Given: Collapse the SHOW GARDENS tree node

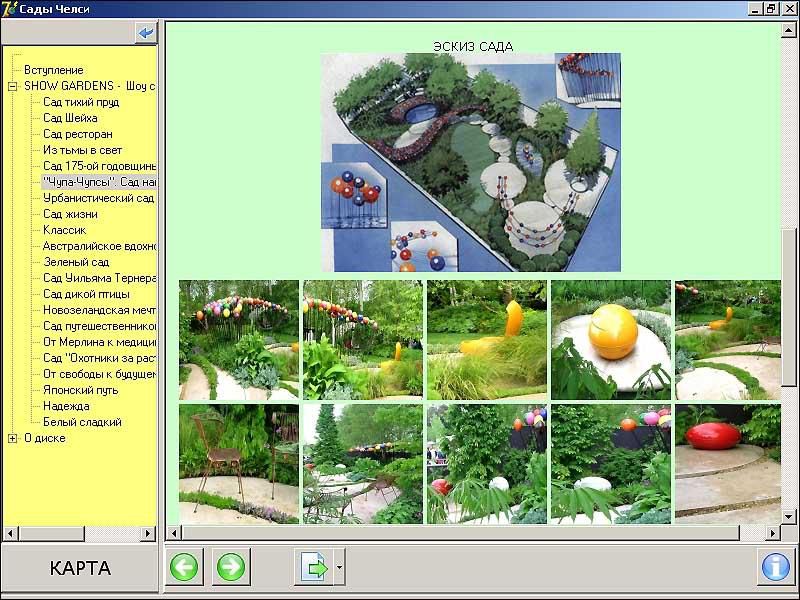Looking at the screenshot, I should (x=13, y=86).
